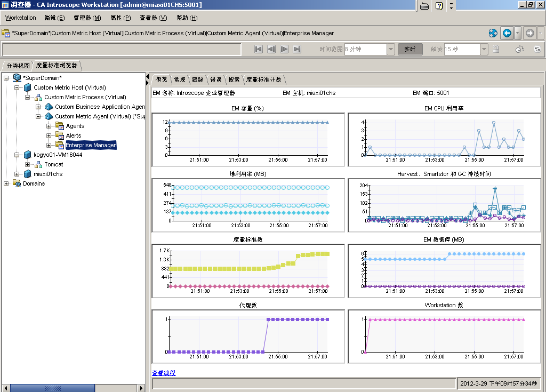Click the clock history icon
Image resolution: width=546 pixels, height=392 pixels.
tap(519, 49)
